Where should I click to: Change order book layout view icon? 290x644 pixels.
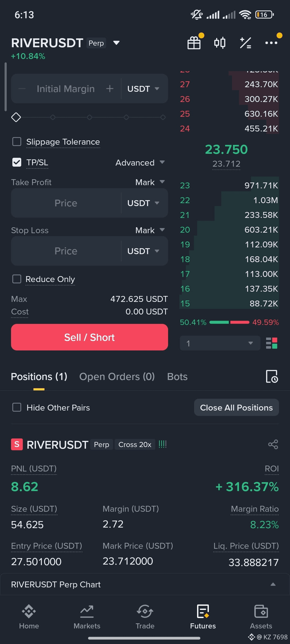(271, 343)
